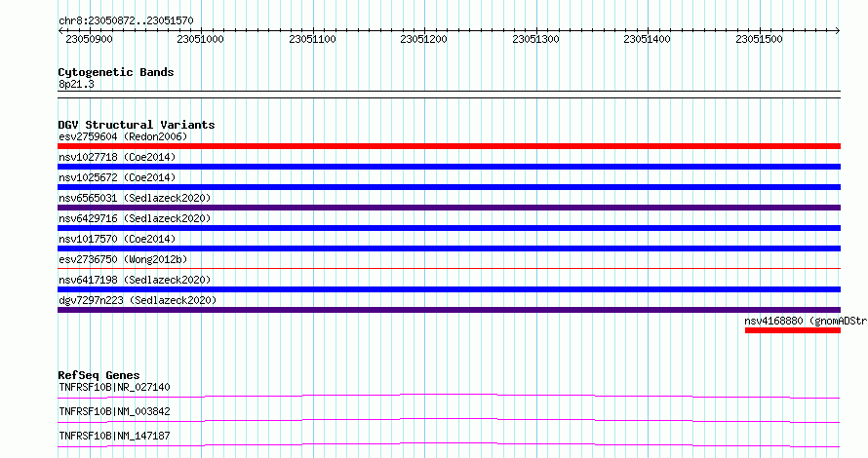The height and width of the screenshot is (458, 868).
Task: Click the blue bar of nsv1025672
Action: coord(449,187)
